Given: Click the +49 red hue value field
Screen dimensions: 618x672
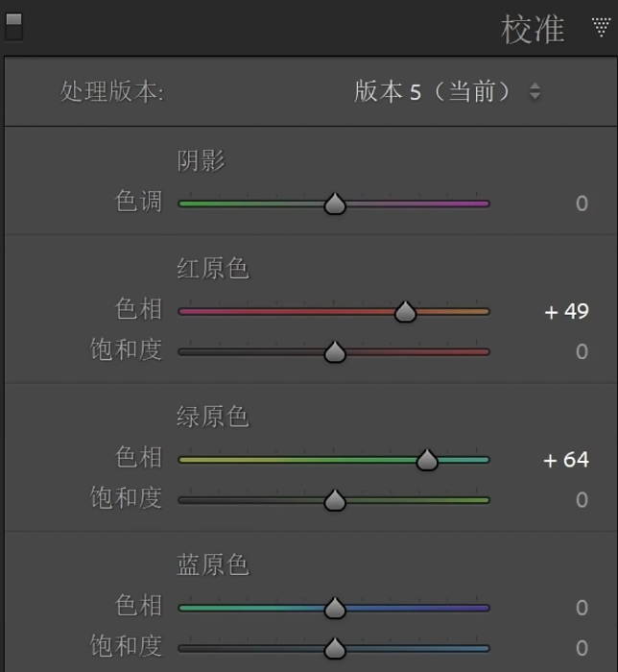Looking at the screenshot, I should (x=566, y=312).
